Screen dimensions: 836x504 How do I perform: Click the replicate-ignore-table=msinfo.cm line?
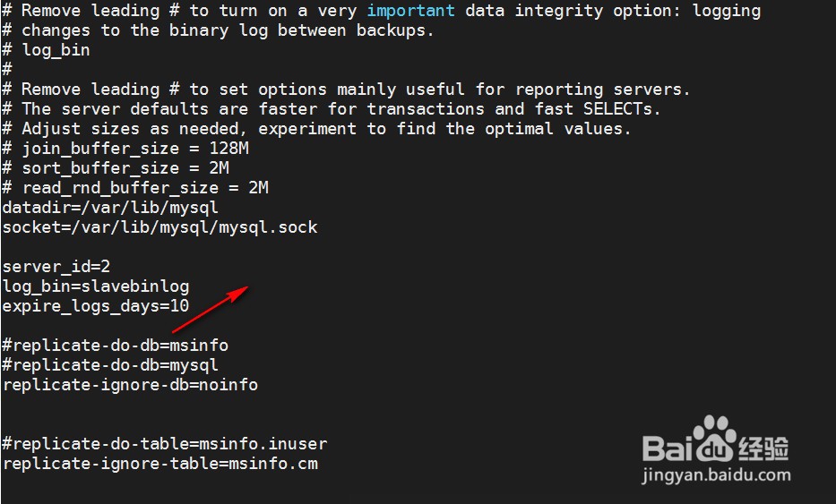(x=159, y=463)
